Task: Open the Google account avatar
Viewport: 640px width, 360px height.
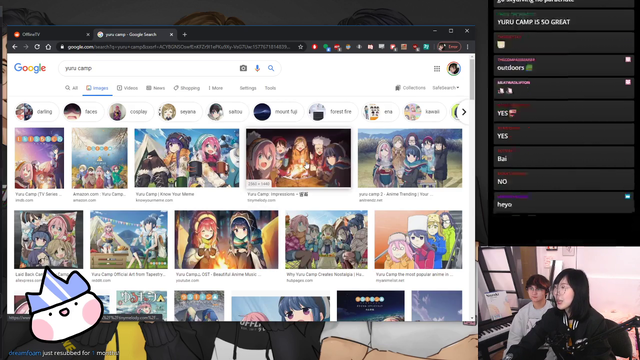Action: click(x=453, y=69)
